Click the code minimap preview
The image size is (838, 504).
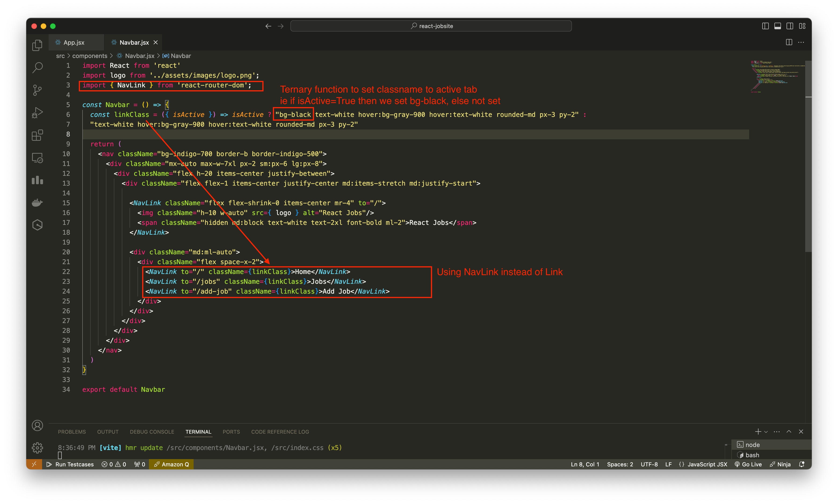coord(777,76)
